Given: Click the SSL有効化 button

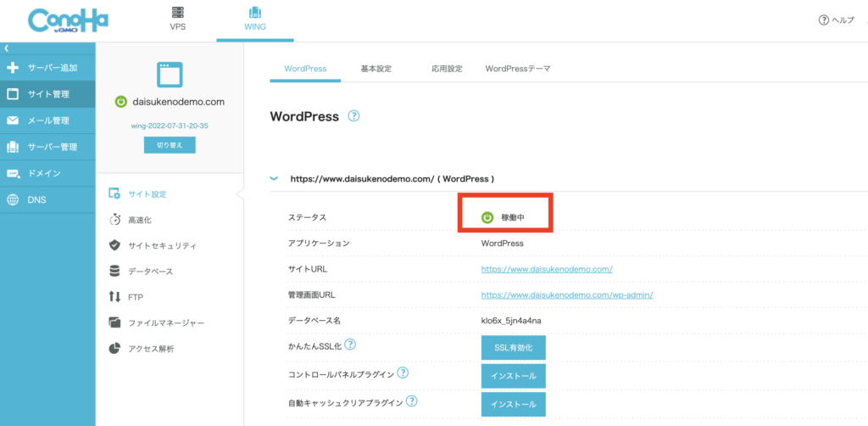Looking at the screenshot, I should (x=513, y=348).
